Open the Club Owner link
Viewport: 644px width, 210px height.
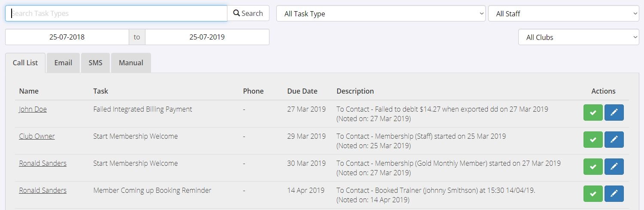[37, 136]
